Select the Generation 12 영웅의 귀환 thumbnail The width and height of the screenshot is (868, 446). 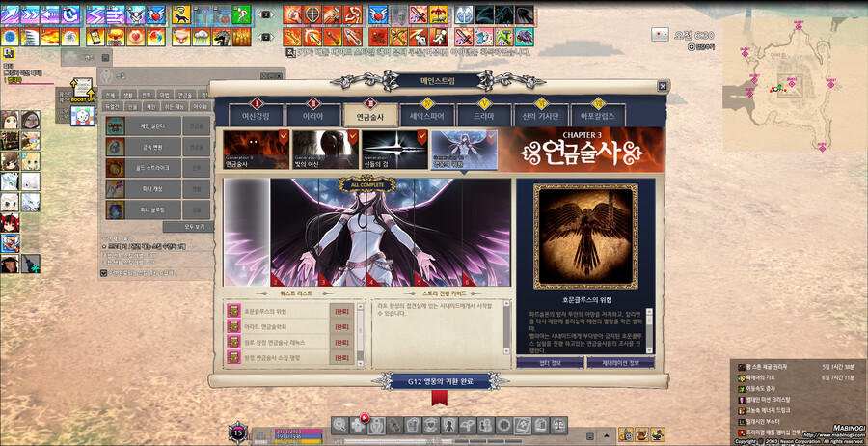(464, 150)
